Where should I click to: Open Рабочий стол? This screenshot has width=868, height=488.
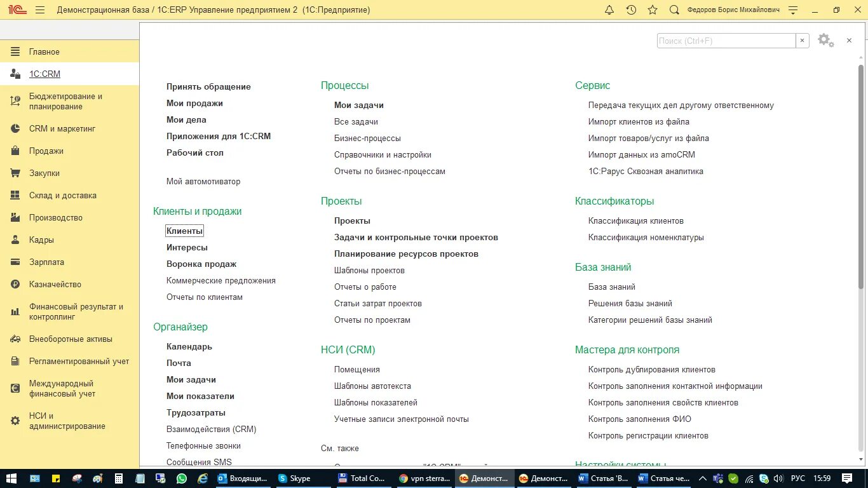click(195, 152)
